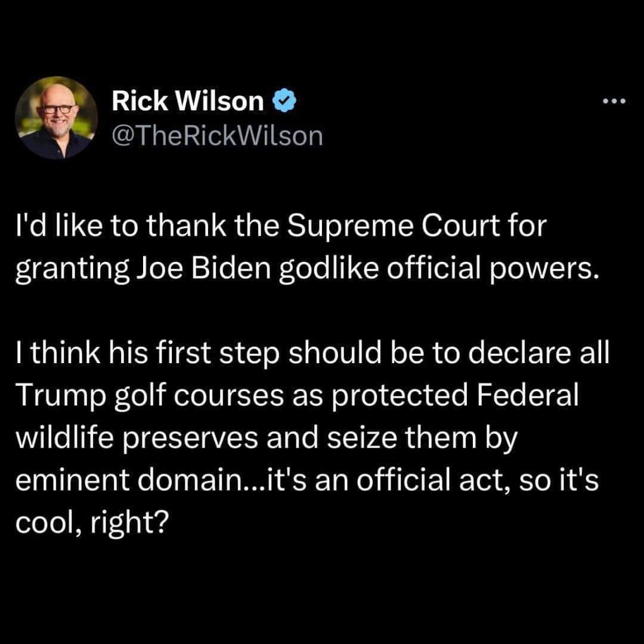
Task: Click the closing text "cool, right?"
Action: 92,523
